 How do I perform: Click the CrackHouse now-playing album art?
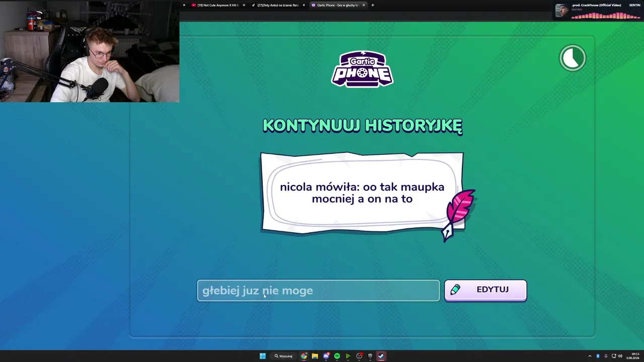tap(561, 11)
